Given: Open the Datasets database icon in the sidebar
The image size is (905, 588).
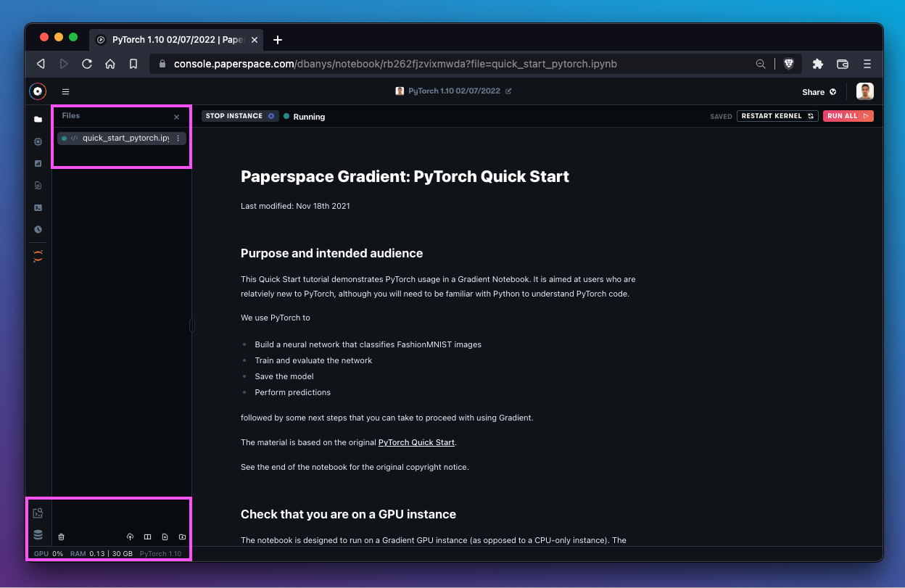Looking at the screenshot, I should coord(38,535).
